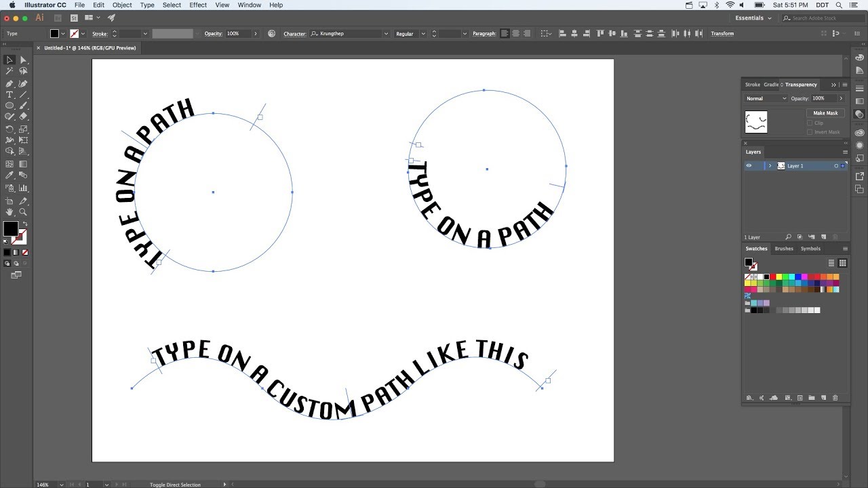The width and height of the screenshot is (868, 488).
Task: Select the Eraser tool
Action: (23, 117)
